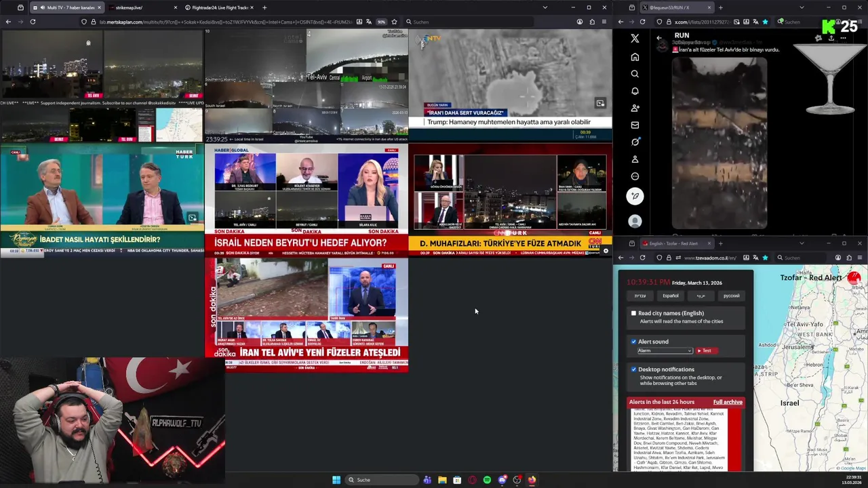Switch to the Flightradar24 tab

220,7
